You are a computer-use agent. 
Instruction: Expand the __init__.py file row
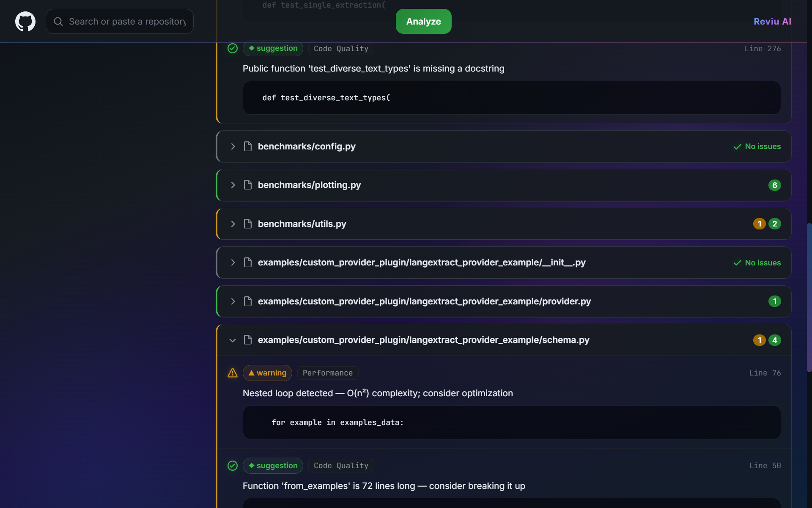pos(233,262)
